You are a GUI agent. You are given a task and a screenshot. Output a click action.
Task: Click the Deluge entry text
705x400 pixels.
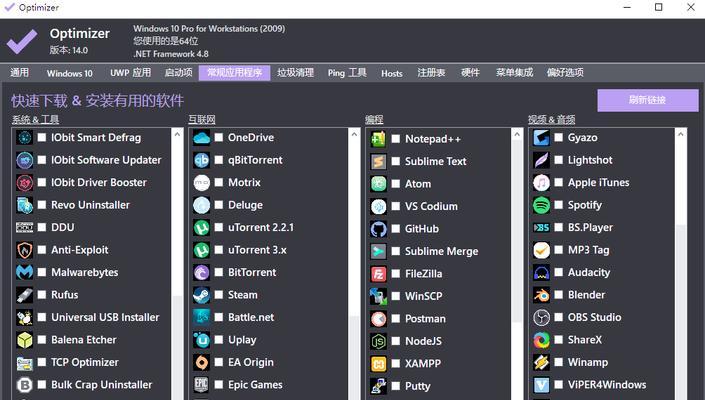(x=245, y=205)
